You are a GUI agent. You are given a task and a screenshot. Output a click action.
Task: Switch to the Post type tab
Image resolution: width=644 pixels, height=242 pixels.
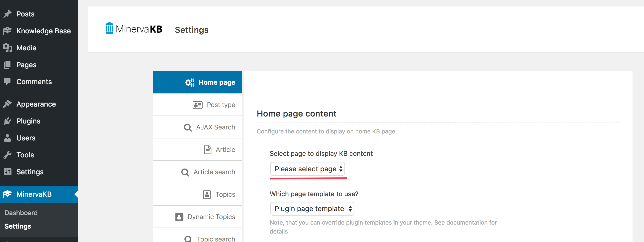tap(214, 105)
